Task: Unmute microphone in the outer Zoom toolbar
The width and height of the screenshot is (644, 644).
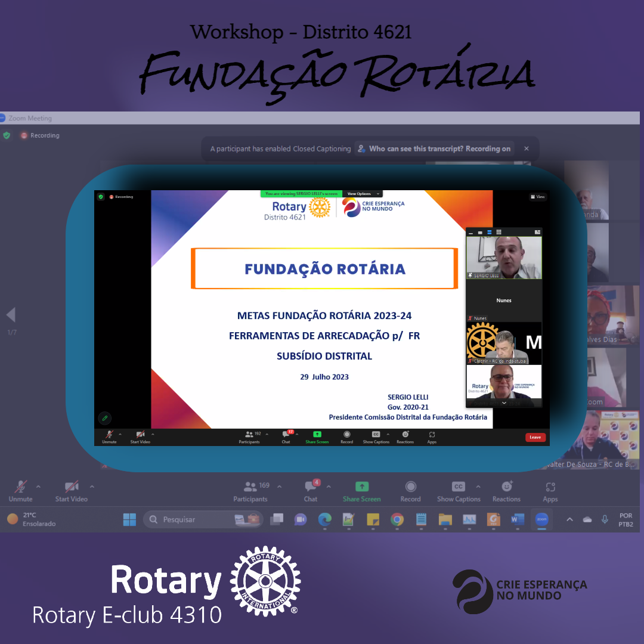Action: [x=20, y=491]
